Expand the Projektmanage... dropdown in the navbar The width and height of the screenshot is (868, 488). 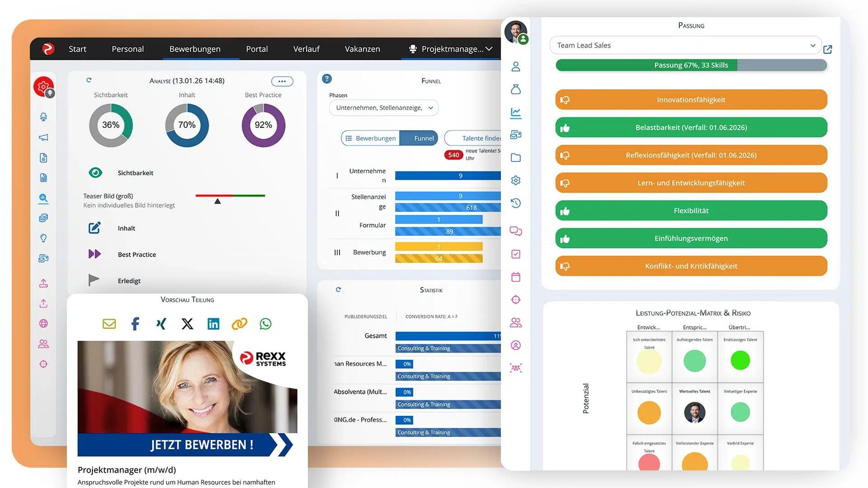point(451,49)
